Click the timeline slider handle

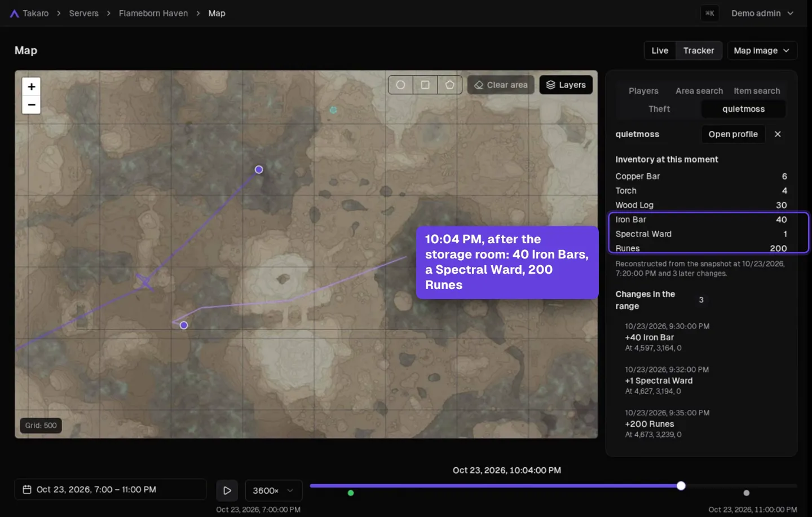(x=681, y=486)
